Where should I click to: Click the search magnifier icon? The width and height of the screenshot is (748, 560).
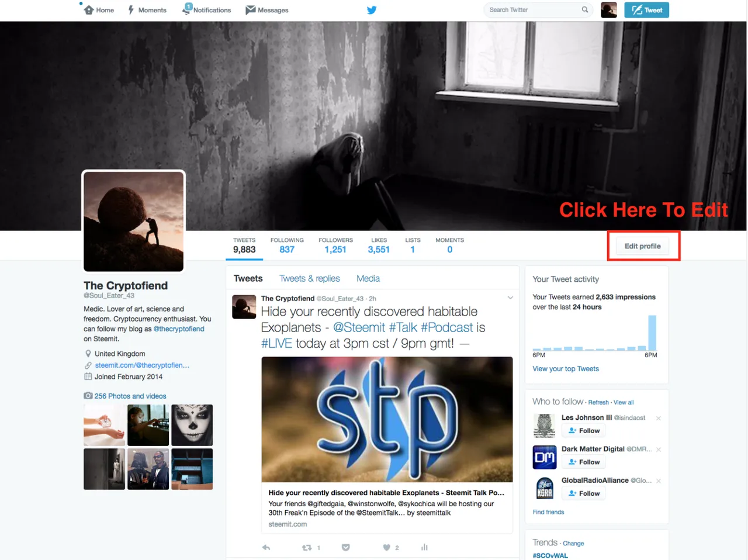(x=585, y=10)
